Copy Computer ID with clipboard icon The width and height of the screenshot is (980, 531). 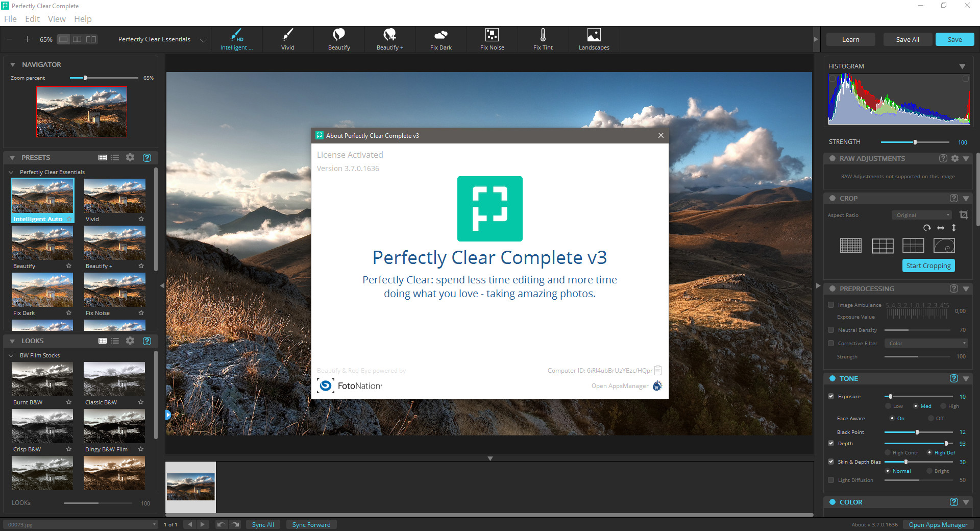pyautogui.click(x=658, y=370)
